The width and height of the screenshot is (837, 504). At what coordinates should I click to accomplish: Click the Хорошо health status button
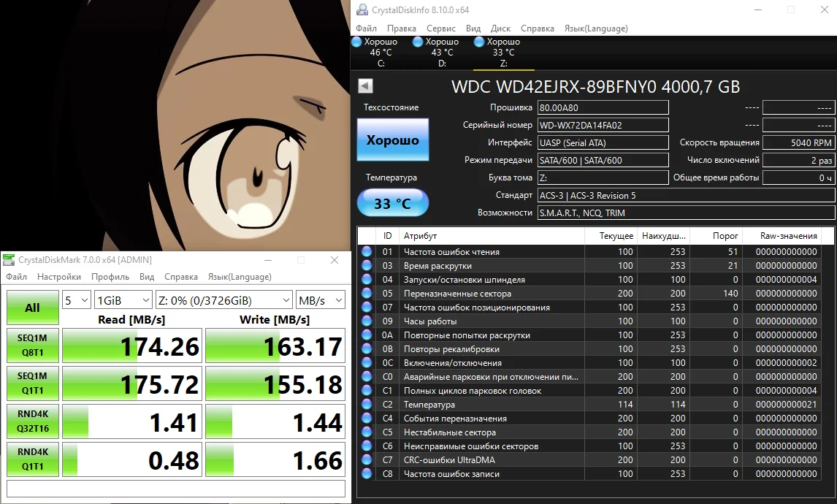pyautogui.click(x=393, y=140)
